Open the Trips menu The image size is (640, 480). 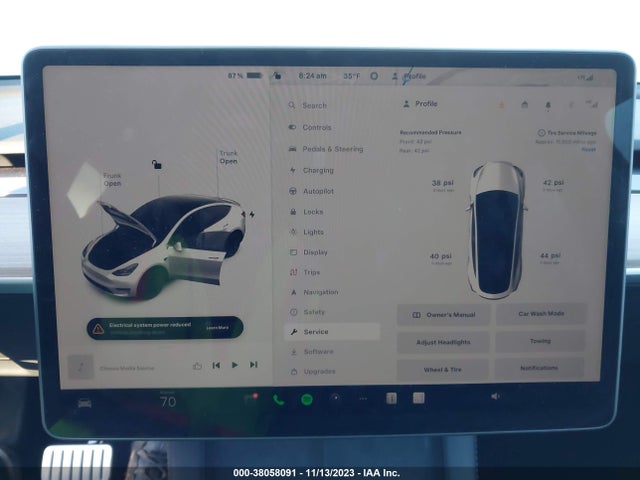point(305,272)
